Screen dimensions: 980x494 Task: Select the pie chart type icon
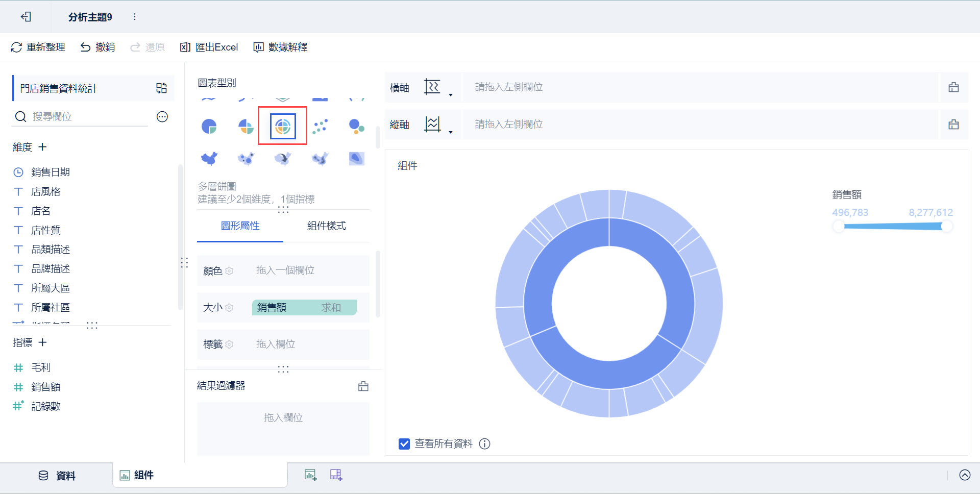point(209,126)
